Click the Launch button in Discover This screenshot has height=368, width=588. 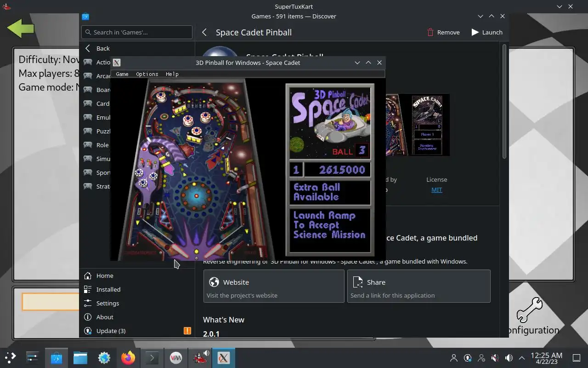(487, 32)
